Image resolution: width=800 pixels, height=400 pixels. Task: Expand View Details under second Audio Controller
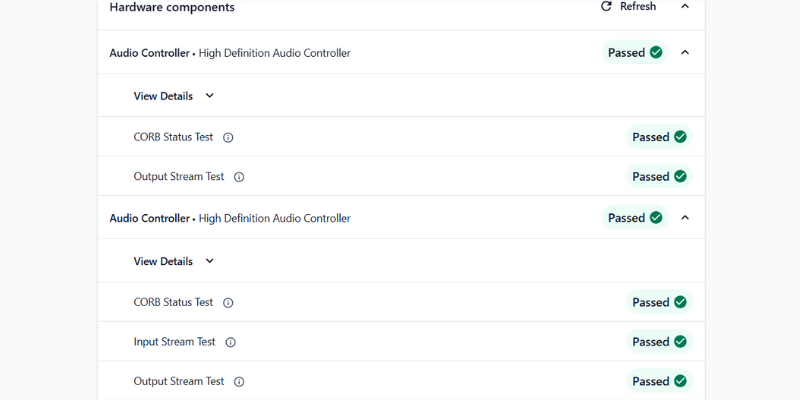click(209, 261)
